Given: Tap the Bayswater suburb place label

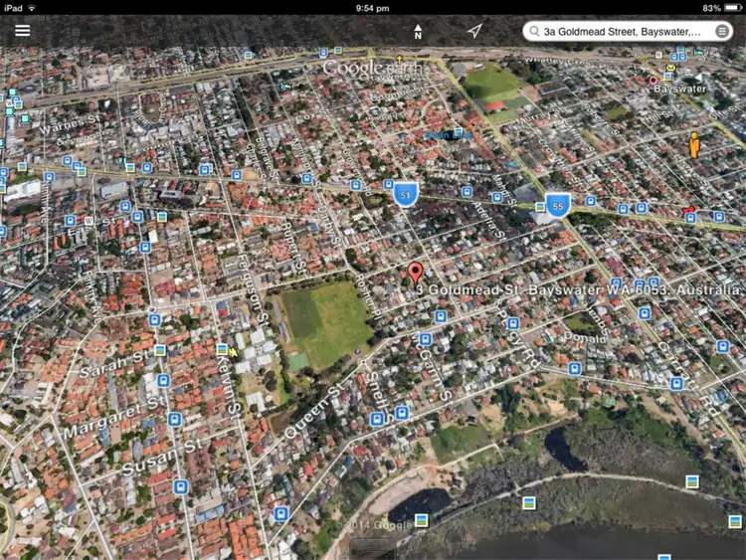Looking at the screenshot, I should pyautogui.click(x=679, y=89).
